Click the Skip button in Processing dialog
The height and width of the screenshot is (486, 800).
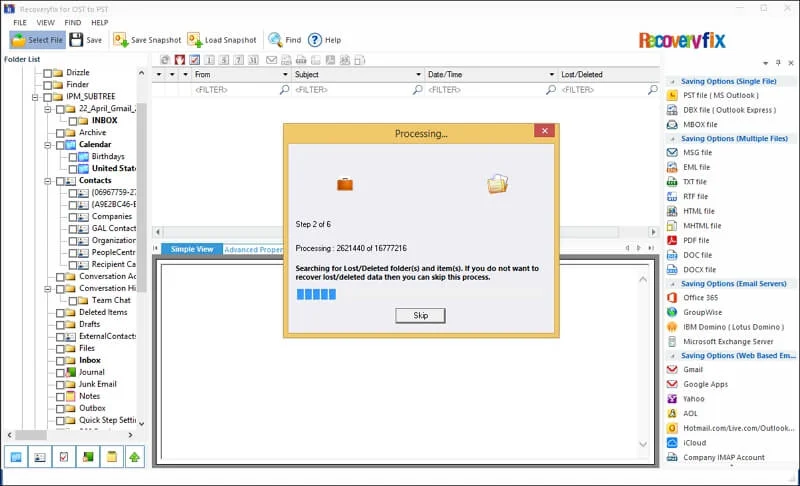[420, 316]
